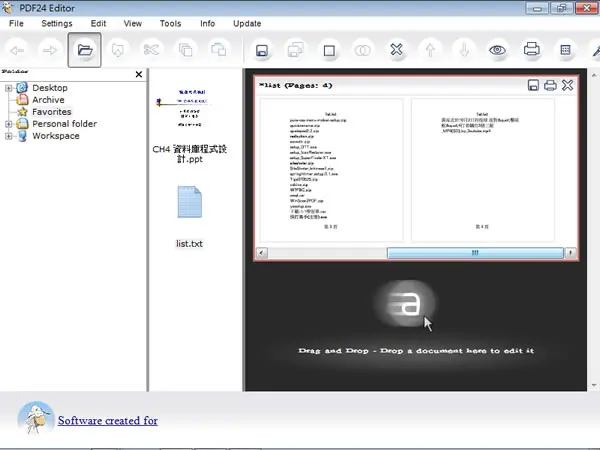Open the Tools menu
The width and height of the screenshot is (600, 450).
(170, 23)
